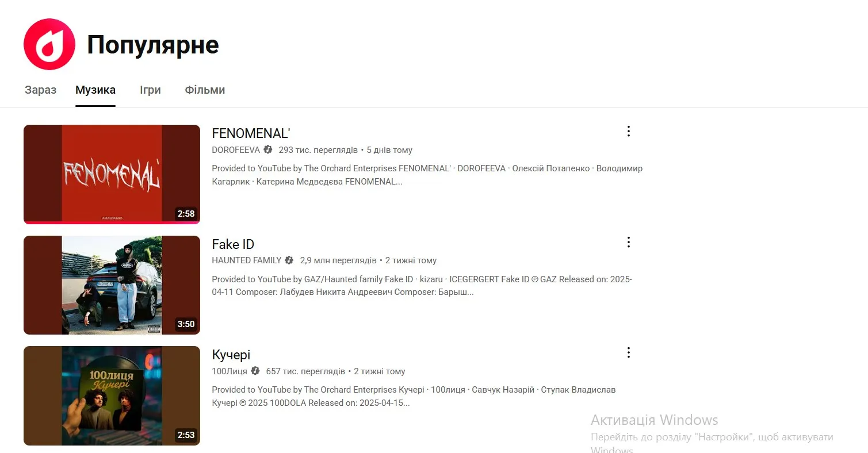Play the Кучері album cover thumbnail
This screenshot has height=453, width=868.
(112, 396)
